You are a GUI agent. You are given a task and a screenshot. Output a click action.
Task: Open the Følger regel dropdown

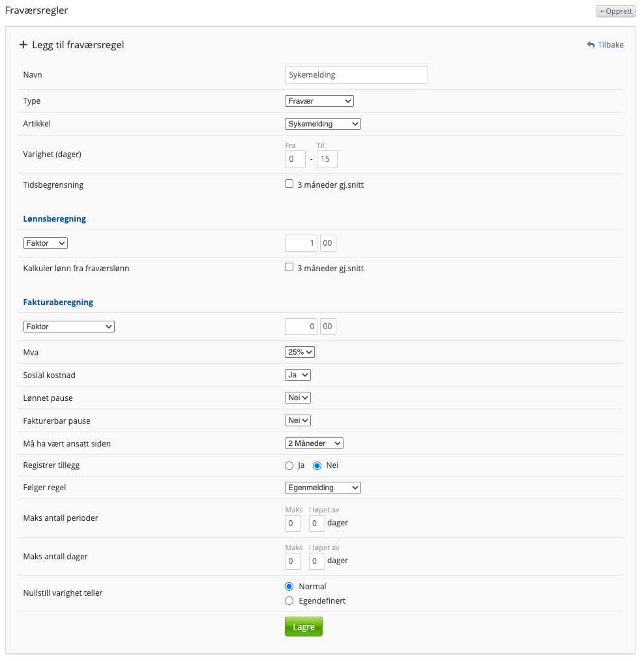tap(323, 488)
